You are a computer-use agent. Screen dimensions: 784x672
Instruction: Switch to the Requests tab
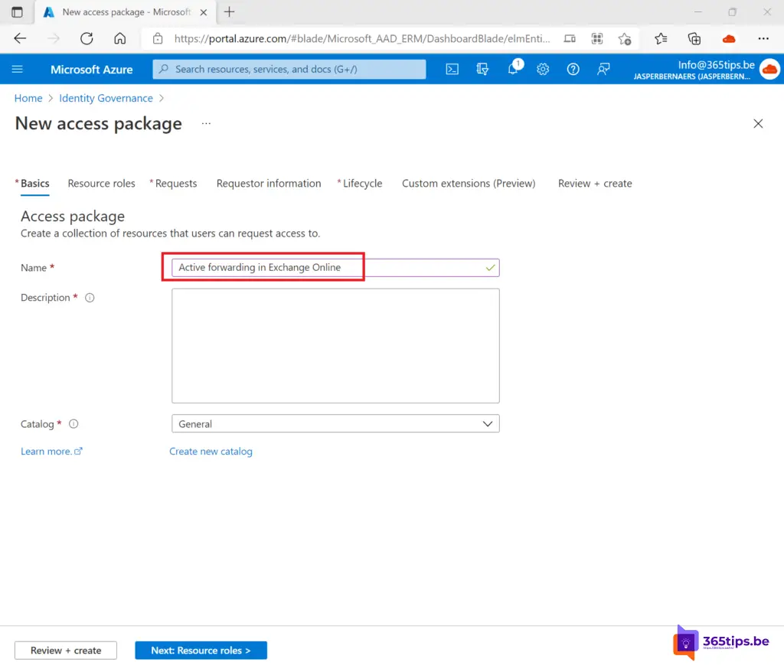tap(176, 184)
